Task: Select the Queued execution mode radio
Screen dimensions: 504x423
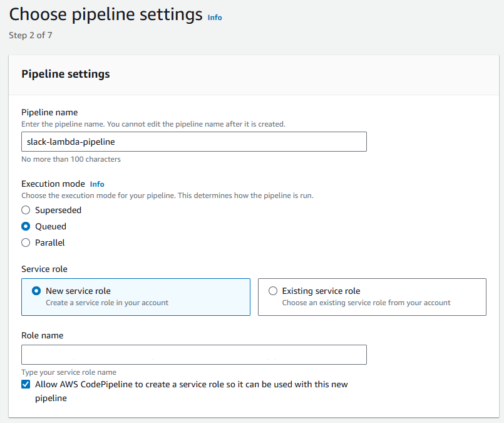Action: 26,227
